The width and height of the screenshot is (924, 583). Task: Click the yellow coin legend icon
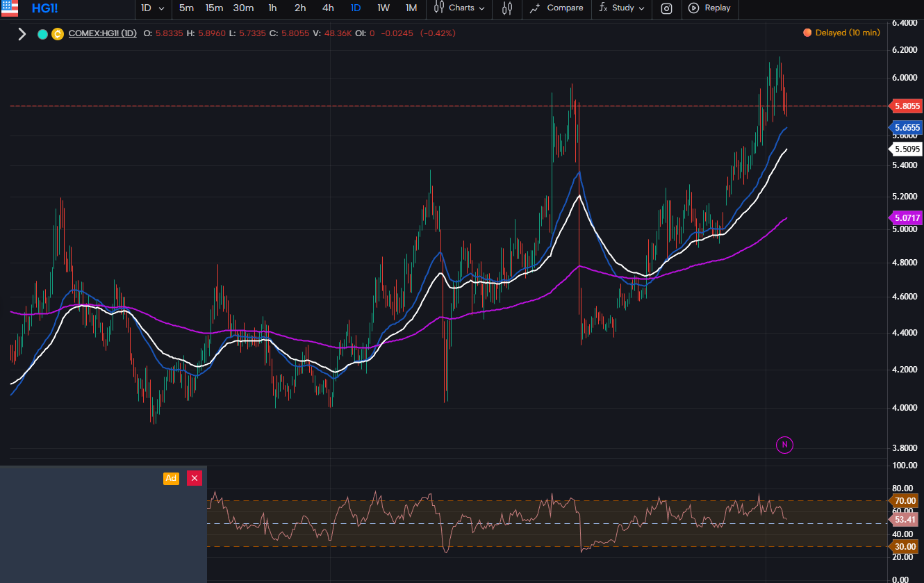57,34
